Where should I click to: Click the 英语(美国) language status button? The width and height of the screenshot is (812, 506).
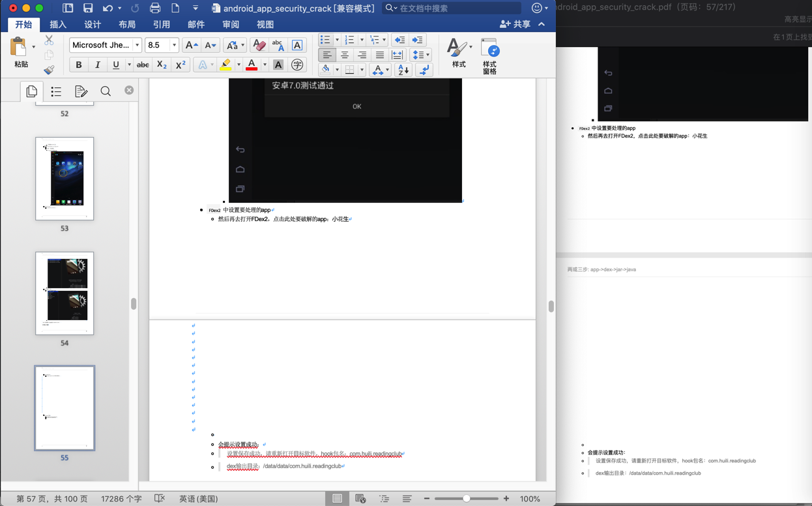(x=198, y=498)
